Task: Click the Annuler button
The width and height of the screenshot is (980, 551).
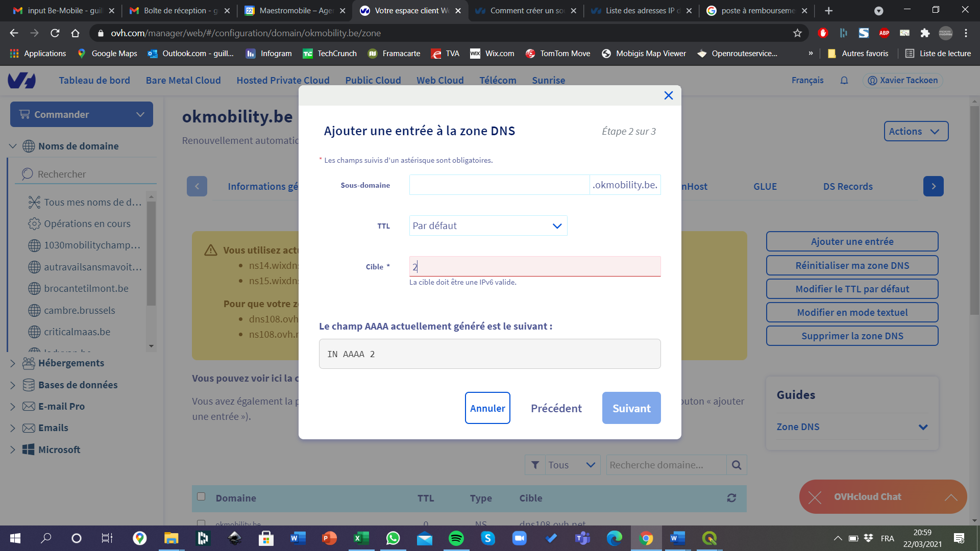Action: [x=487, y=408]
